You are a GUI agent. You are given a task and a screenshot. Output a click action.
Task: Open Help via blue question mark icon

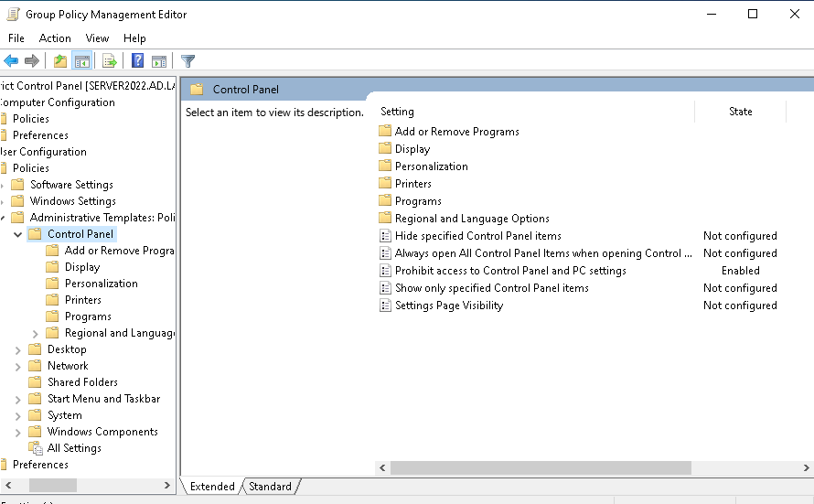137,61
